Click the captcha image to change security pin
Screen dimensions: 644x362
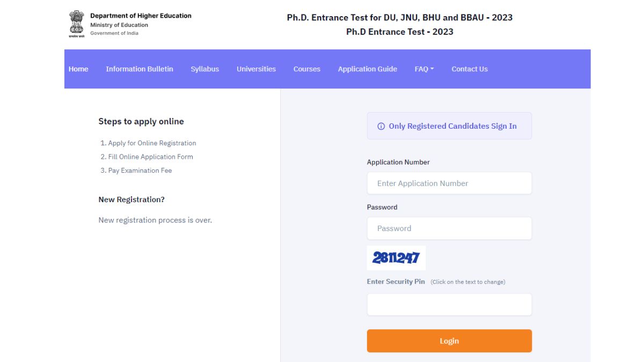[396, 258]
